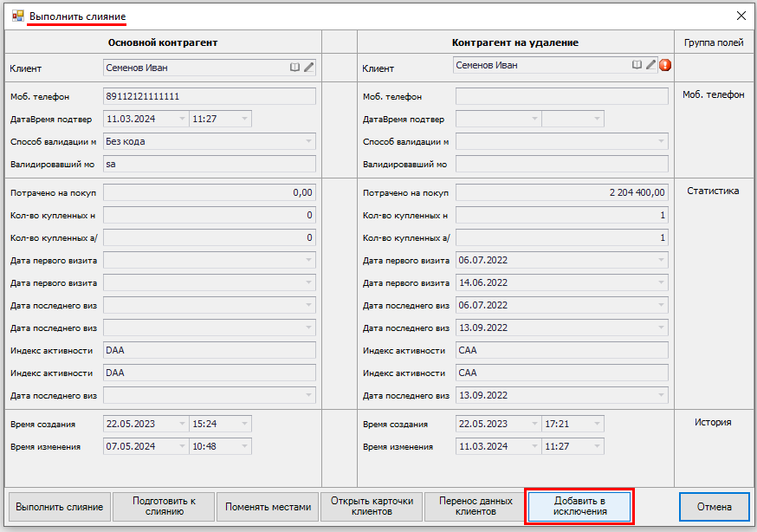Viewport: 757px width, 532px height.
Task: Click the book icon in main Клиент field
Action: 294,67
